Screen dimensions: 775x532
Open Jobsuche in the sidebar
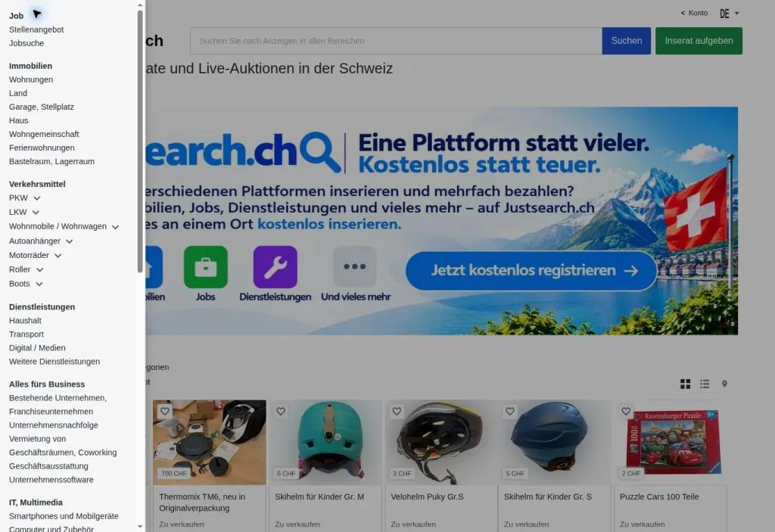[x=26, y=43]
